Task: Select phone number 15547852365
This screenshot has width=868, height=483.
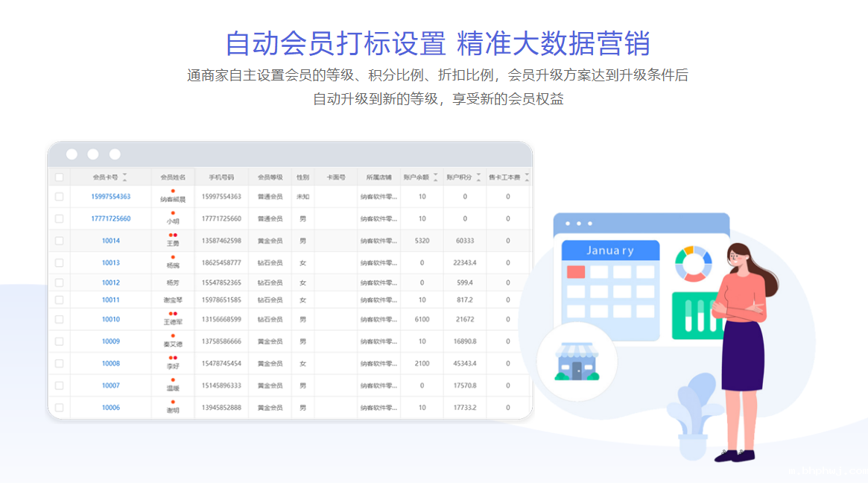Action: tap(221, 282)
